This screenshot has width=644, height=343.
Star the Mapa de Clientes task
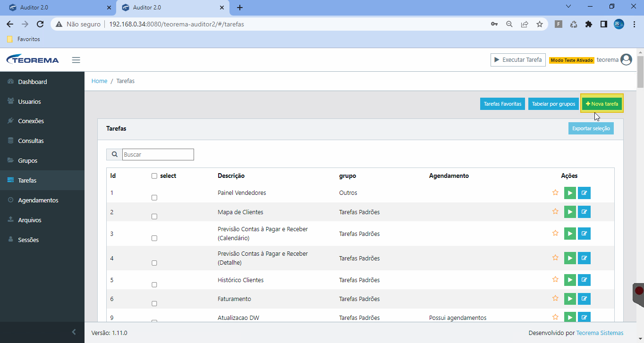(x=555, y=211)
